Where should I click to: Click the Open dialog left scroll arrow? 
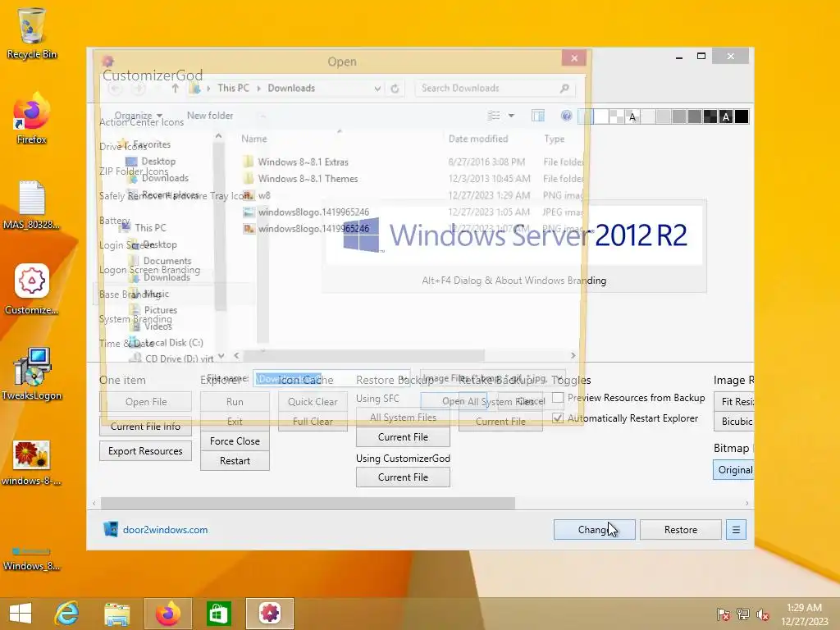pyautogui.click(x=236, y=355)
